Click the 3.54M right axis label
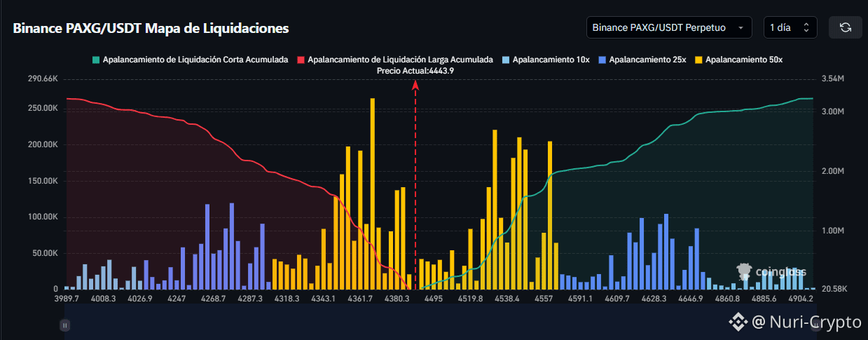The width and height of the screenshot is (868, 340). tap(833, 79)
